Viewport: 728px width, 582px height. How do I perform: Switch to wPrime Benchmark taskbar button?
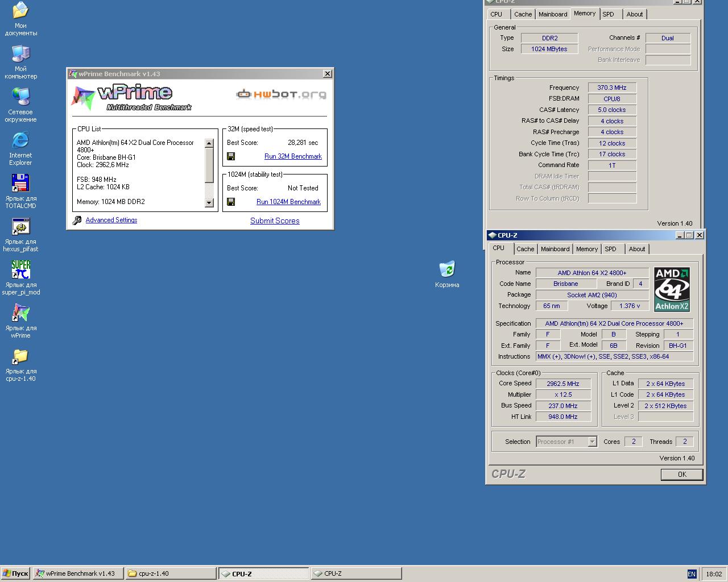[x=77, y=573]
